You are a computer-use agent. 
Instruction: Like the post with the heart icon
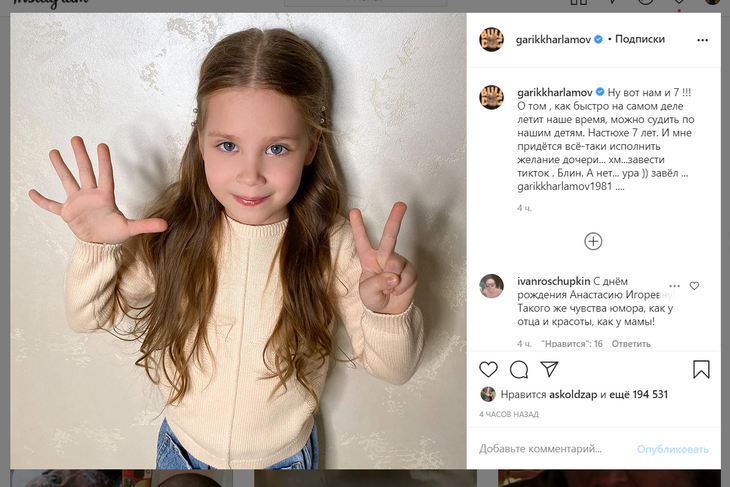488,369
